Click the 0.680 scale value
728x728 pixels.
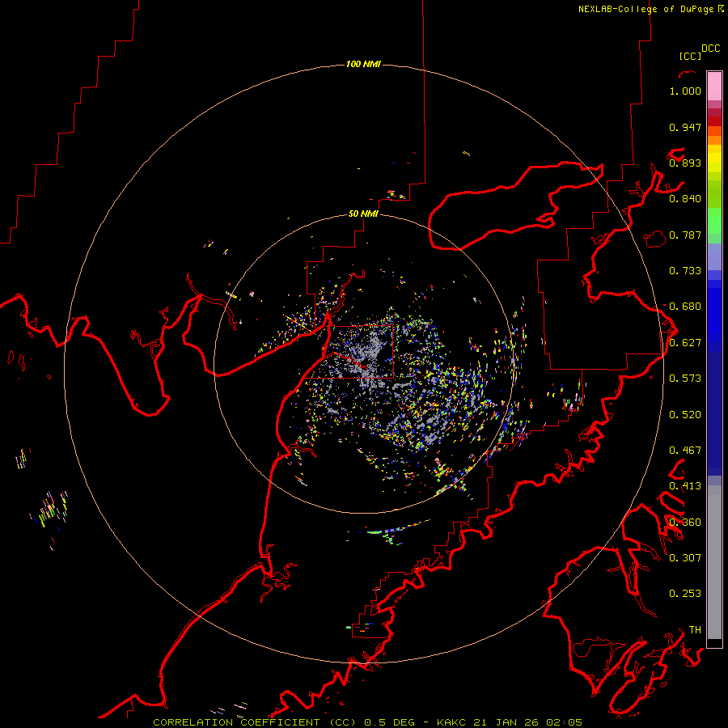[x=685, y=307]
